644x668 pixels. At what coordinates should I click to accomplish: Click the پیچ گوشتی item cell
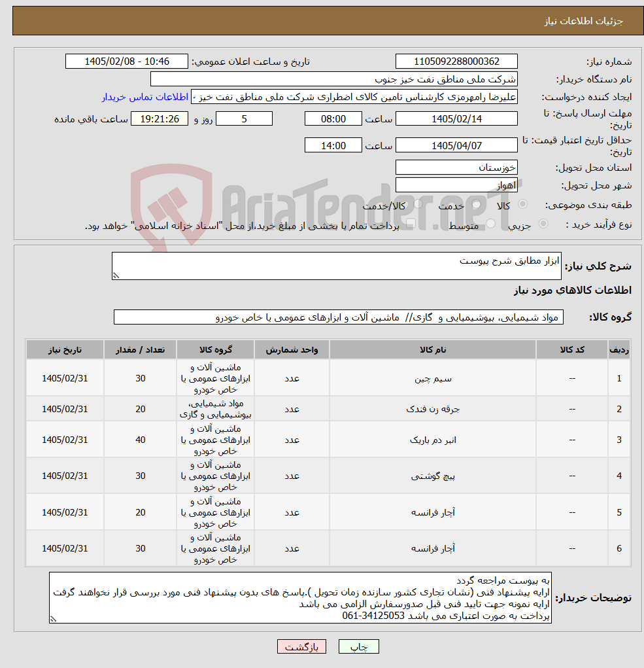coord(432,476)
